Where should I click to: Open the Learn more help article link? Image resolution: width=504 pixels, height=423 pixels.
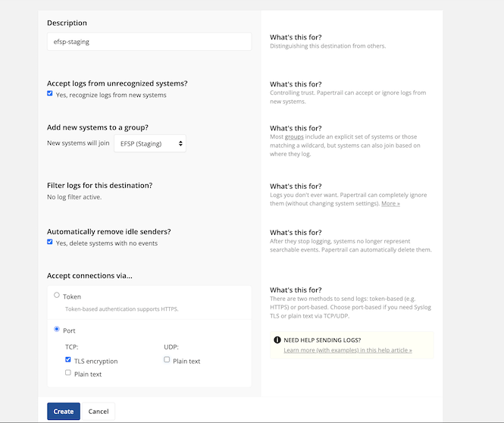click(348, 350)
